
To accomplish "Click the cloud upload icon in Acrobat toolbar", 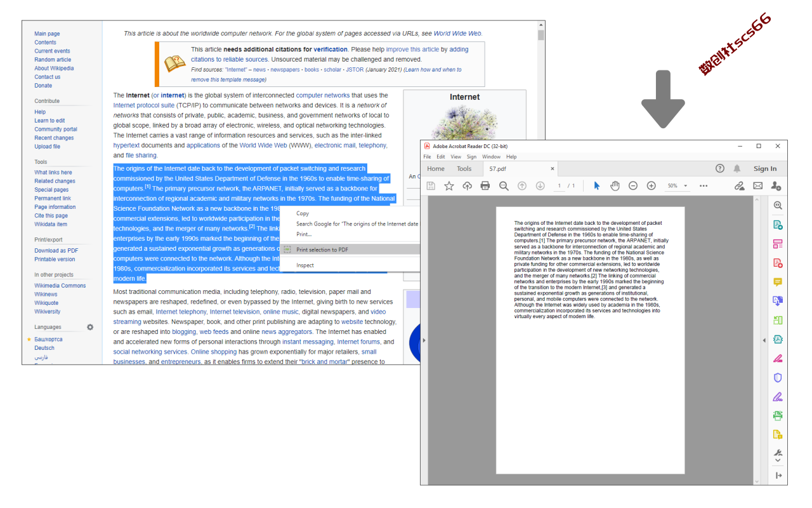I will [x=468, y=185].
